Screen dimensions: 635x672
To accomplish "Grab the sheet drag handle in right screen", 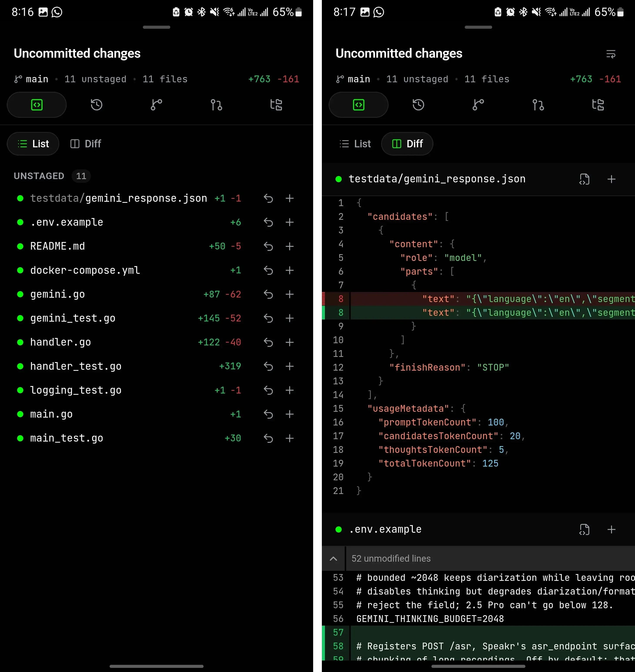I will [478, 27].
